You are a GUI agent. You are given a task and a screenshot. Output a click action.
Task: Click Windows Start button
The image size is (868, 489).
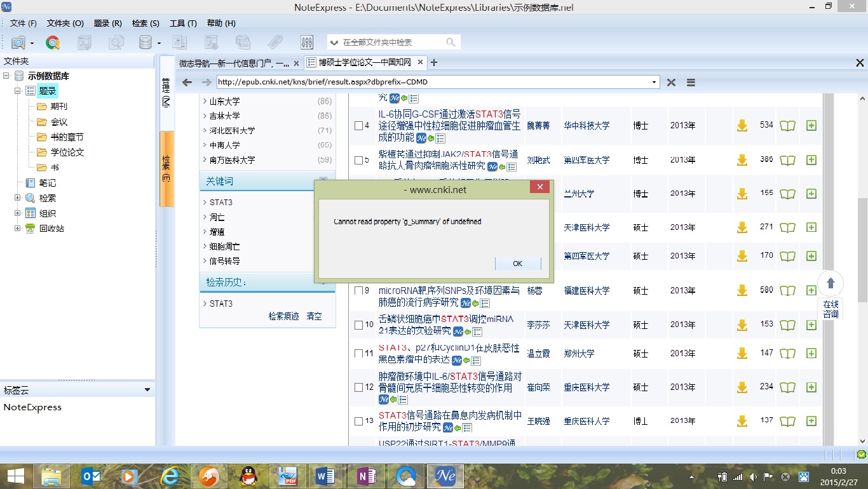pos(16,476)
